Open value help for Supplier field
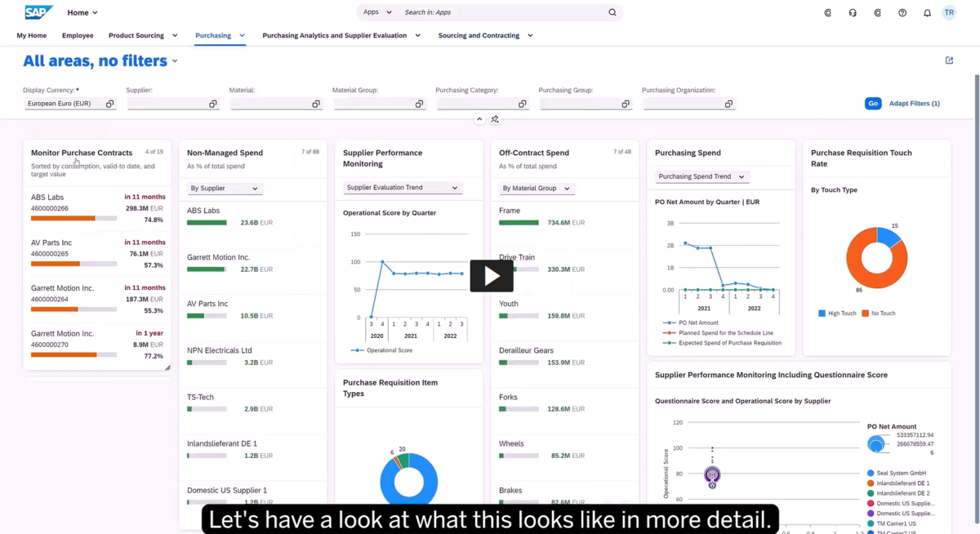The width and height of the screenshot is (980, 534). click(213, 104)
